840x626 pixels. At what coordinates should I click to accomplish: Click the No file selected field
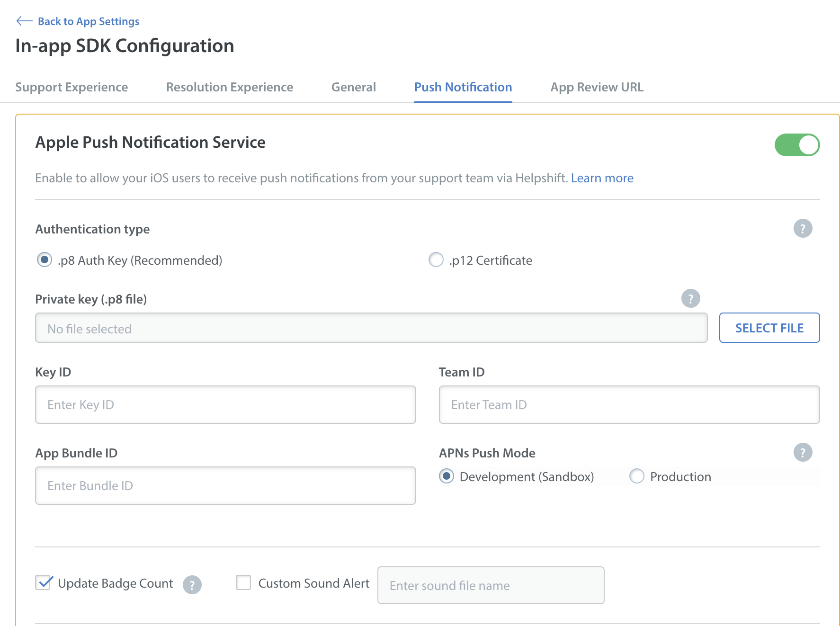[371, 328]
